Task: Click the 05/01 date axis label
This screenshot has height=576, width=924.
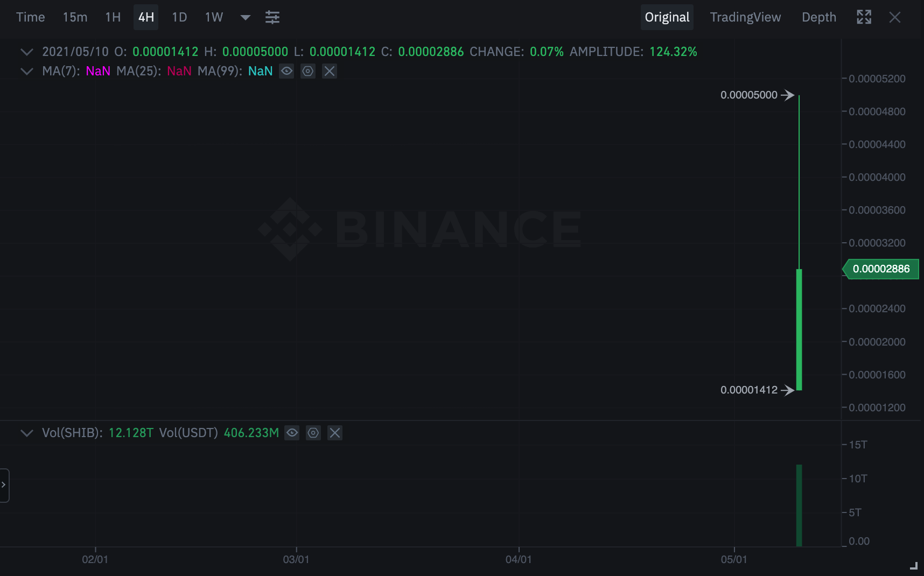Action: point(734,559)
